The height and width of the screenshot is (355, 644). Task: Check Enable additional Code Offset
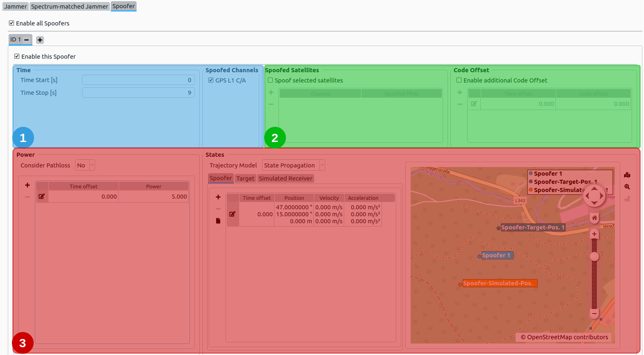coord(459,80)
